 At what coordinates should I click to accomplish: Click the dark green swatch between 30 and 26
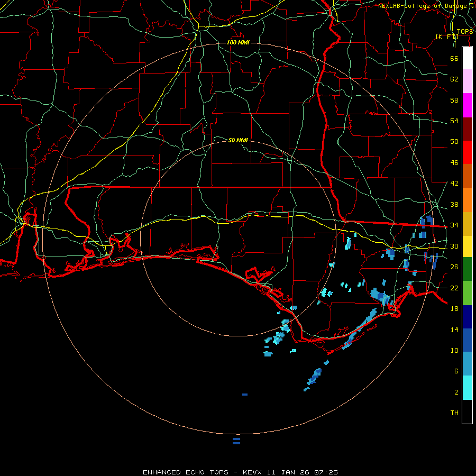click(x=467, y=269)
